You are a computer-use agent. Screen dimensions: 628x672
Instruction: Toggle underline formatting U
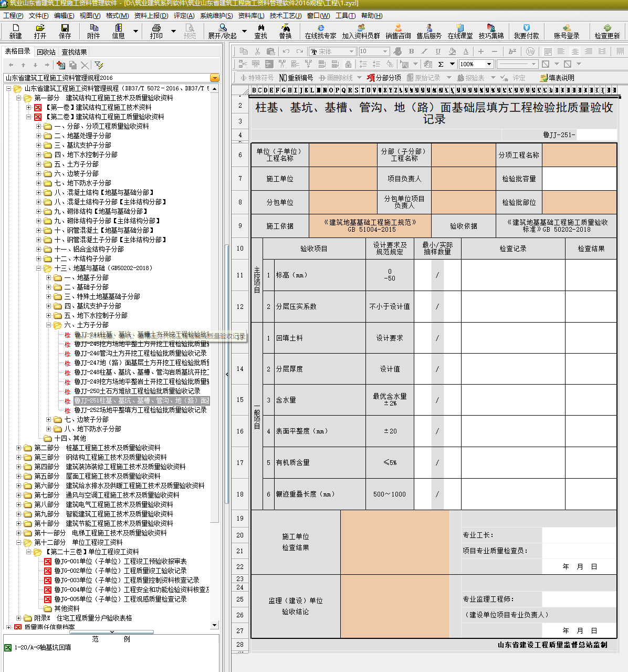click(x=438, y=51)
